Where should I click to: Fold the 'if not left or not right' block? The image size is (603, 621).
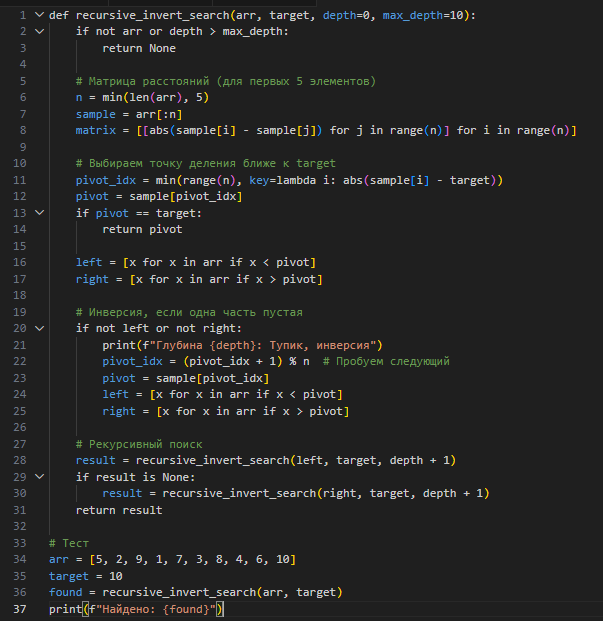[39, 328]
